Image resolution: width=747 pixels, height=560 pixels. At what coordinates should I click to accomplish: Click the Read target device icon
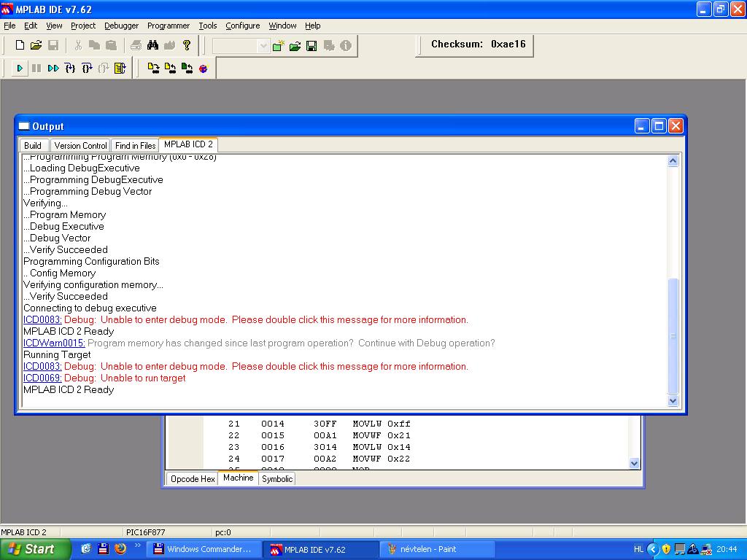pyautogui.click(x=170, y=69)
